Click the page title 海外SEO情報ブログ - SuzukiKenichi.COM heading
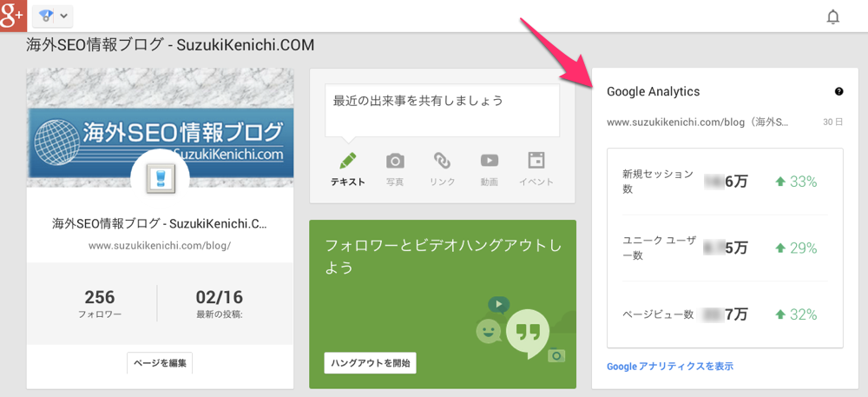 170,45
